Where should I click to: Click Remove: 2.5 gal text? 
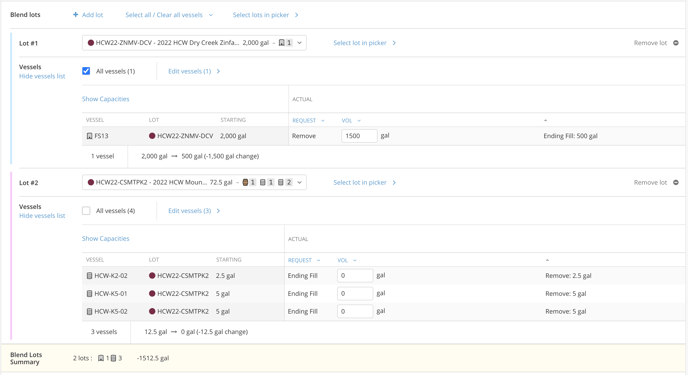[568, 275]
